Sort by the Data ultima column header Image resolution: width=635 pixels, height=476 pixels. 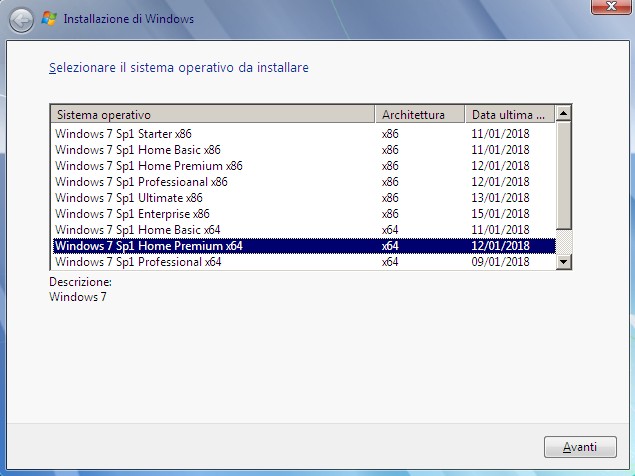point(510,115)
